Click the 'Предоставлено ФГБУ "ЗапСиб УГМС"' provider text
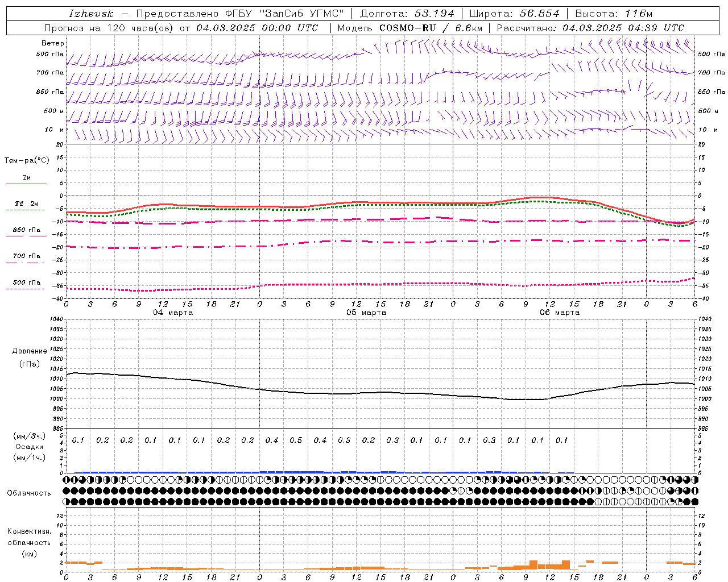 pos(241,14)
